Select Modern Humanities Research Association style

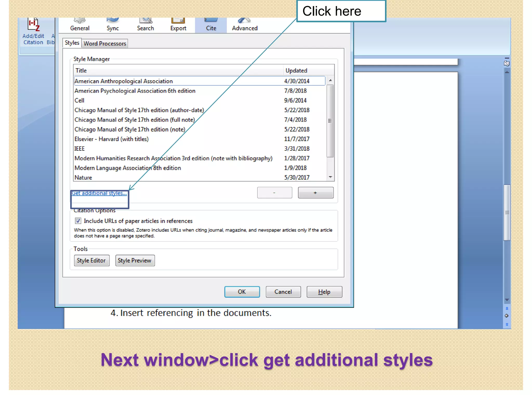199,158
